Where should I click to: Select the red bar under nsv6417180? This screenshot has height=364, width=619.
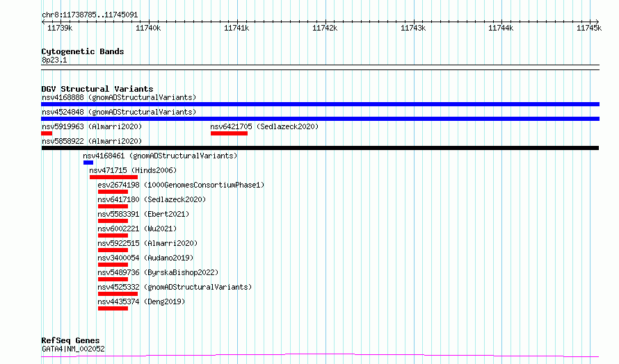(113, 206)
